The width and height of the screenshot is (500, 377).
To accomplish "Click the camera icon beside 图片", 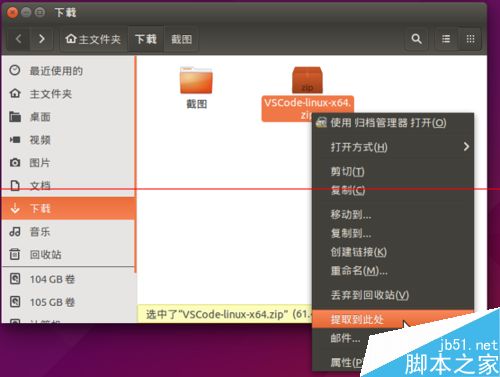I will [15, 163].
